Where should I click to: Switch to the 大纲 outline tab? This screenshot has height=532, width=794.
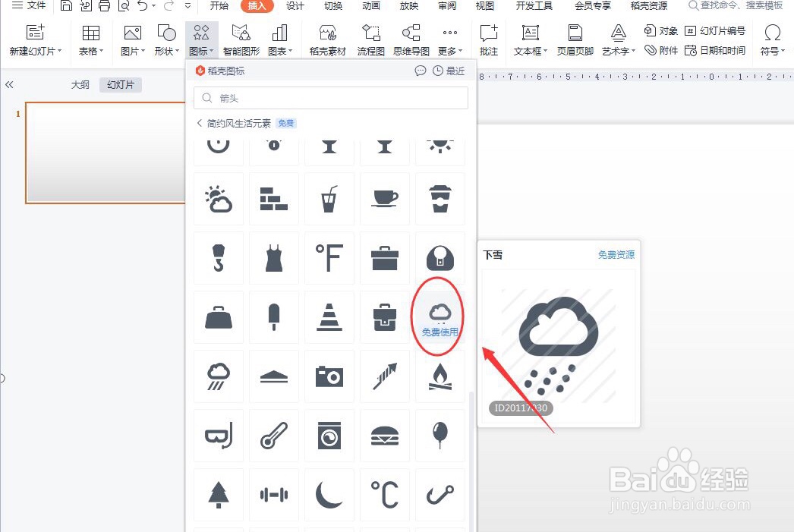(80, 84)
